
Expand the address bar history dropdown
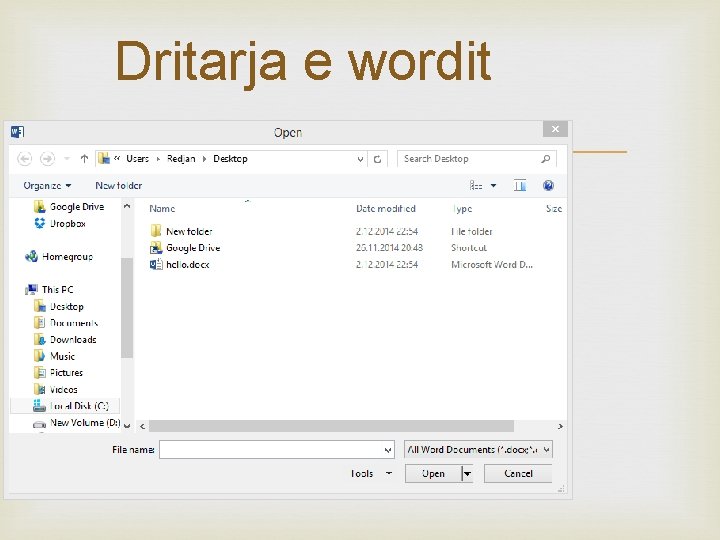360,159
